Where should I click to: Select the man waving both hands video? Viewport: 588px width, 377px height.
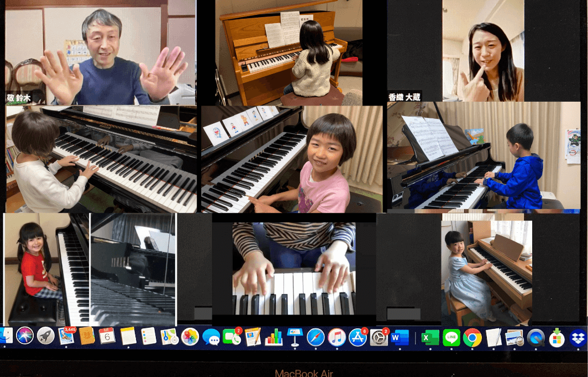pos(99,53)
